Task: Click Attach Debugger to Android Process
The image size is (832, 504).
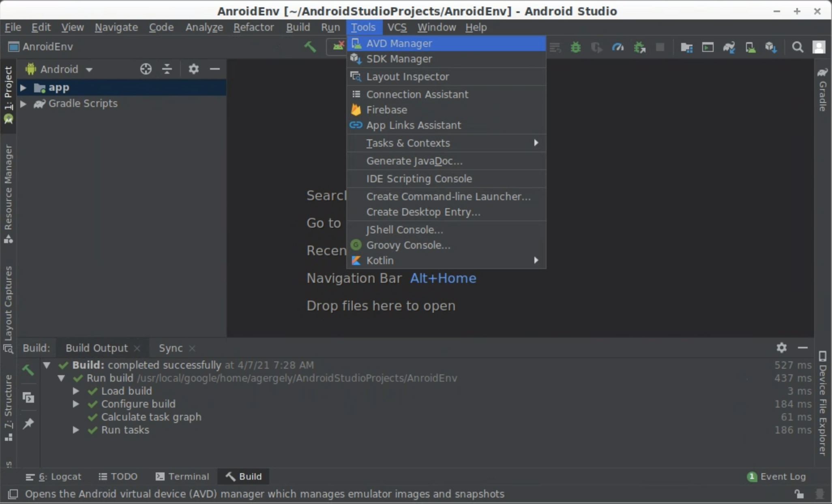Action: pos(639,47)
